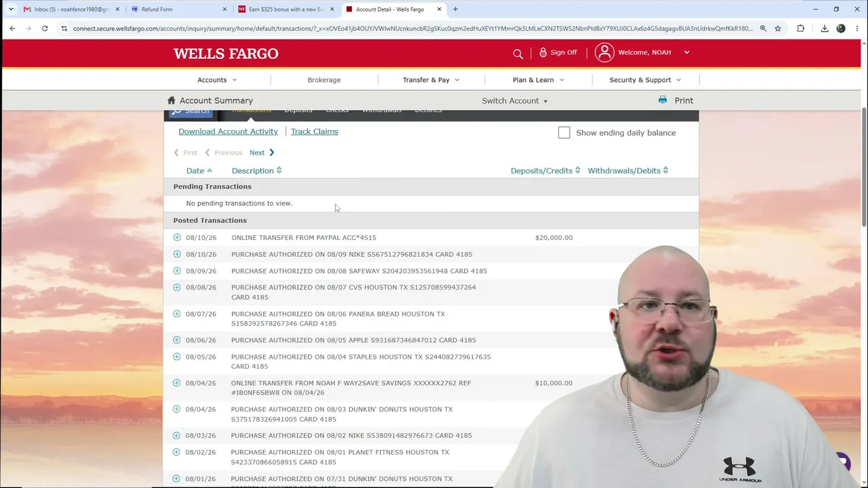Go to Account Summary link
The width and height of the screenshot is (868, 488).
point(216,100)
